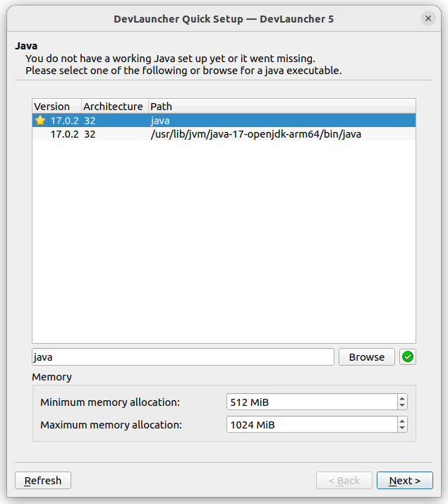Click the Path column header
This screenshot has height=504, width=448.
[x=161, y=107]
